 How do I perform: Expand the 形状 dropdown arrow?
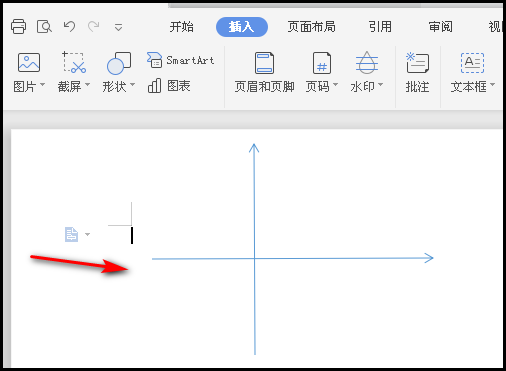coord(132,85)
